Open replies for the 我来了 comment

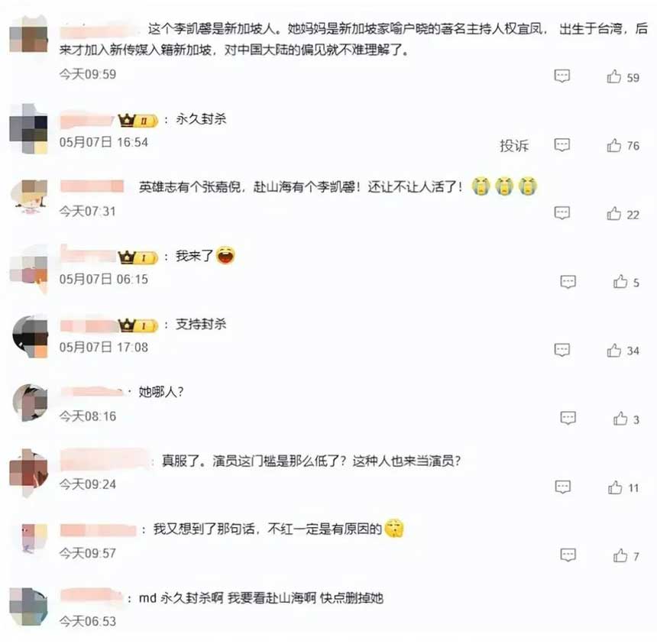pyautogui.click(x=568, y=282)
